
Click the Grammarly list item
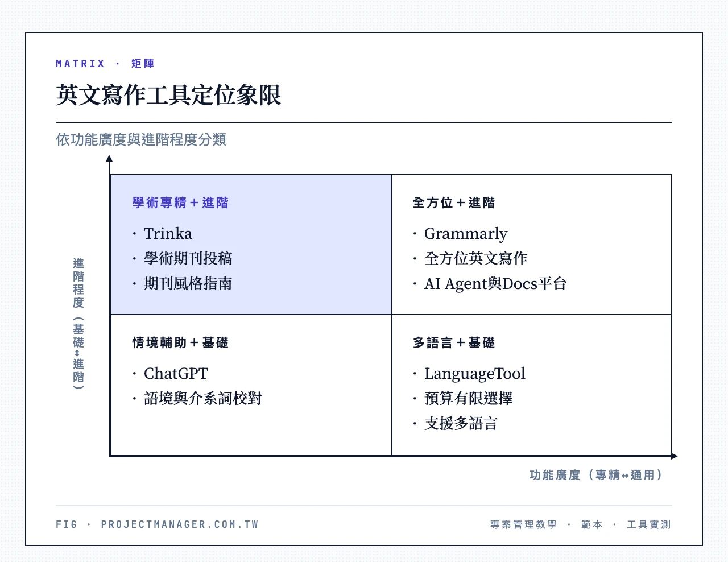click(x=466, y=234)
